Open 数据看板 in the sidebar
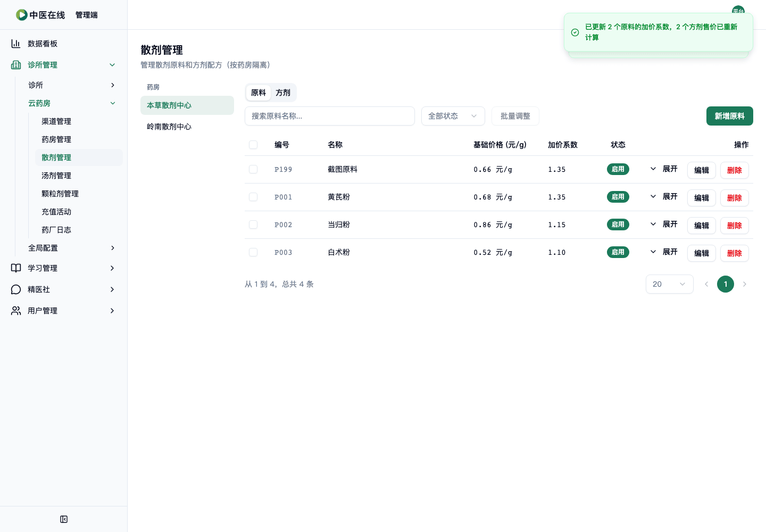 pos(64,44)
